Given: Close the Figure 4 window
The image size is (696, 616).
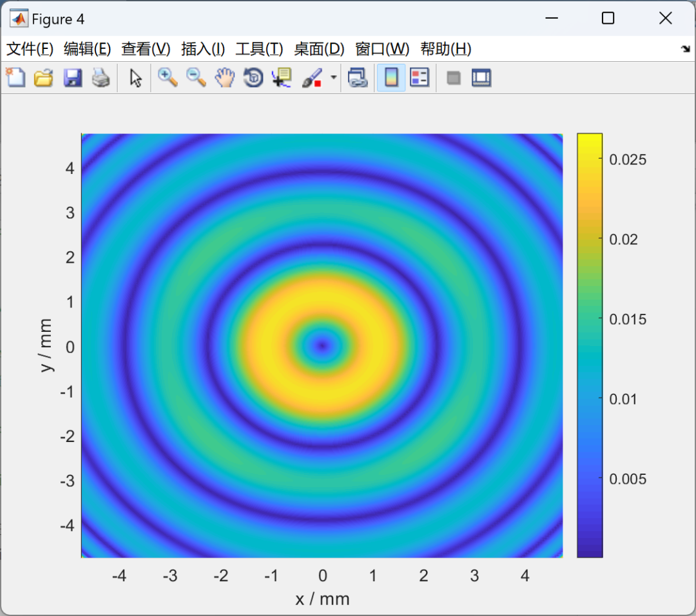Looking at the screenshot, I should pyautogui.click(x=665, y=18).
